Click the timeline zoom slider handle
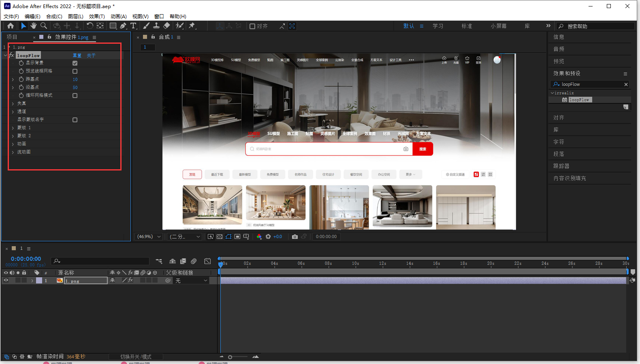 [230, 357]
